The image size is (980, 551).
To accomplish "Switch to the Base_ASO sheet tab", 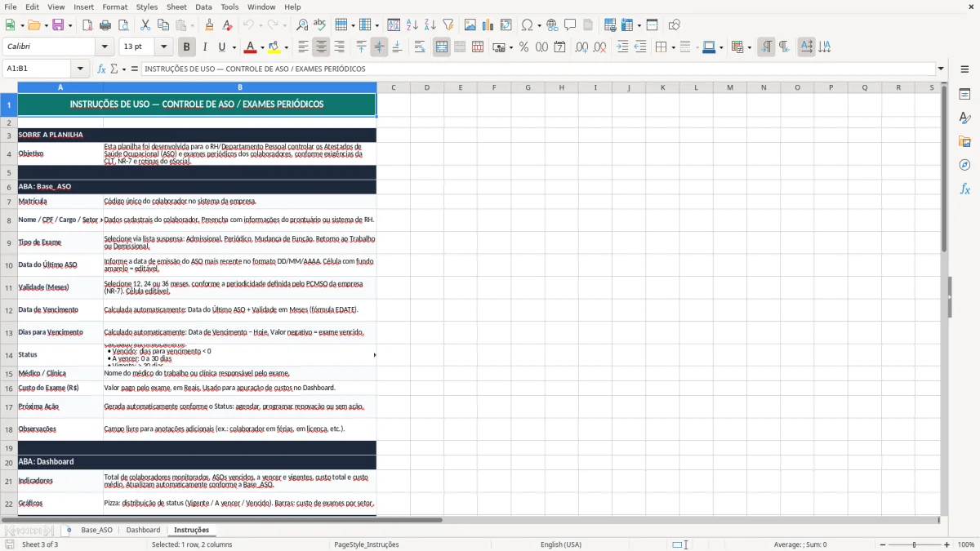I will (x=96, y=530).
